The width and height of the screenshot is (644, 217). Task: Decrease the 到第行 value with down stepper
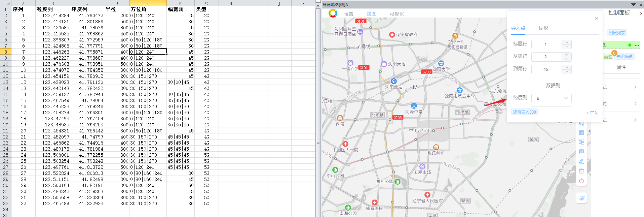(567, 71)
